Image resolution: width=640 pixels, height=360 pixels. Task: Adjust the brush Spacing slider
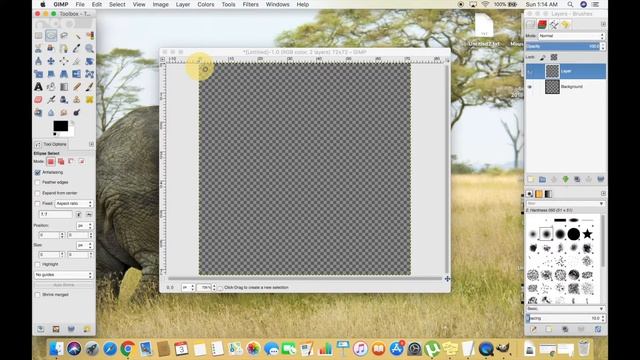[563, 318]
